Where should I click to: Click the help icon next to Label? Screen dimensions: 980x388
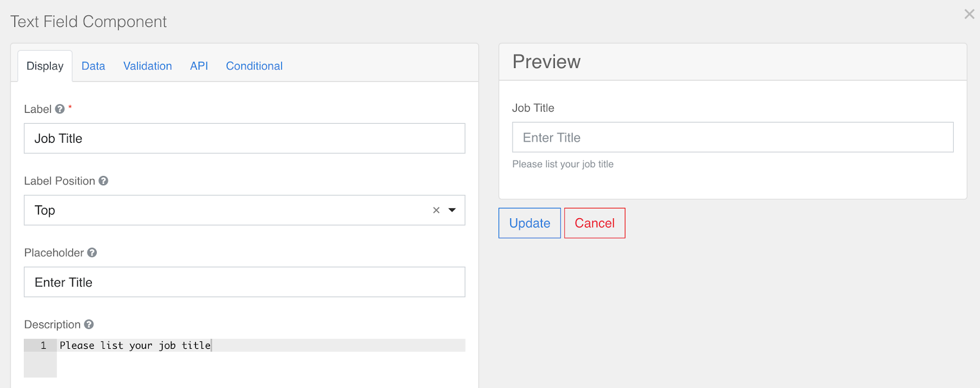pos(59,109)
